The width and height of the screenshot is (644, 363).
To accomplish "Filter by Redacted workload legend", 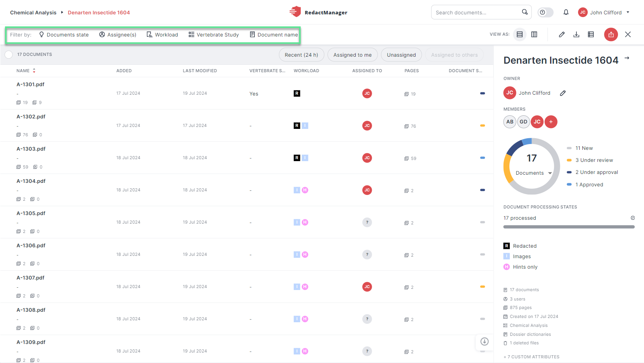I will point(520,246).
